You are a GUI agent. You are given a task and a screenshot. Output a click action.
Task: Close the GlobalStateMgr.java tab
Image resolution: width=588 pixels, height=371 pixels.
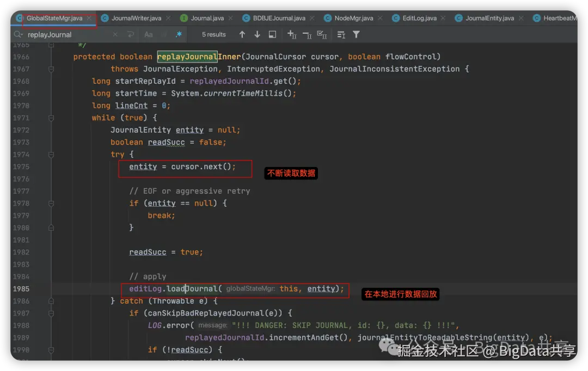[x=89, y=18]
